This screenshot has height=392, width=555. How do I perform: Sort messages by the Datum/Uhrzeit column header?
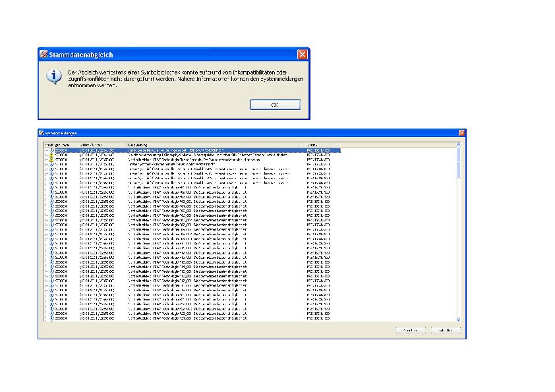[x=102, y=145]
